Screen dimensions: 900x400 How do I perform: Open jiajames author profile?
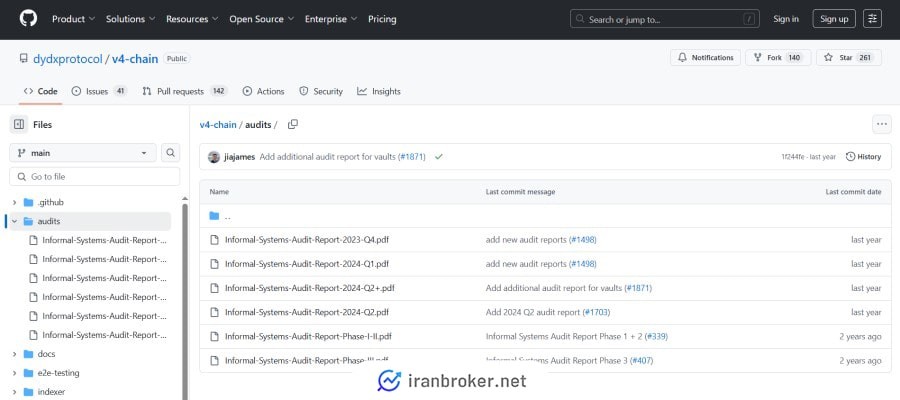pos(239,157)
